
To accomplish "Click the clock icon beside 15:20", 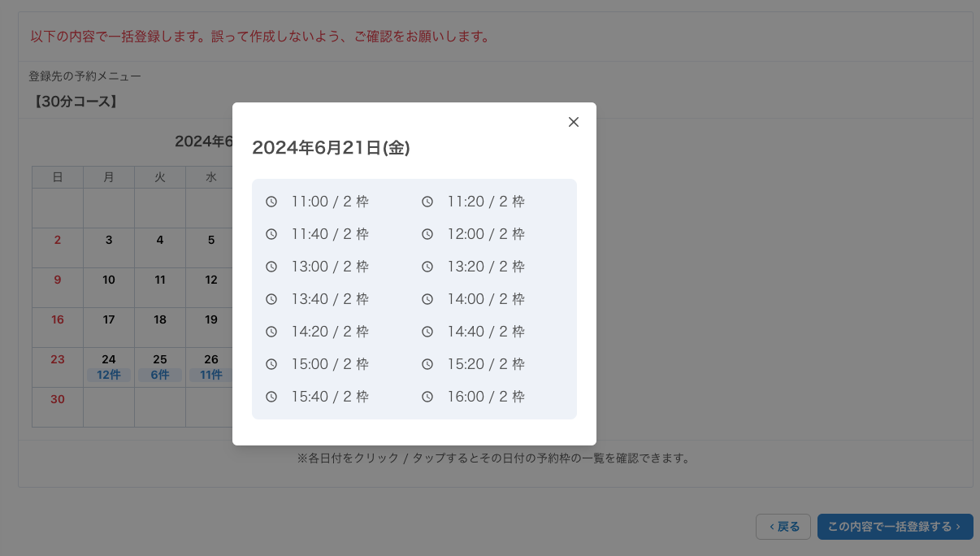I will (x=427, y=364).
